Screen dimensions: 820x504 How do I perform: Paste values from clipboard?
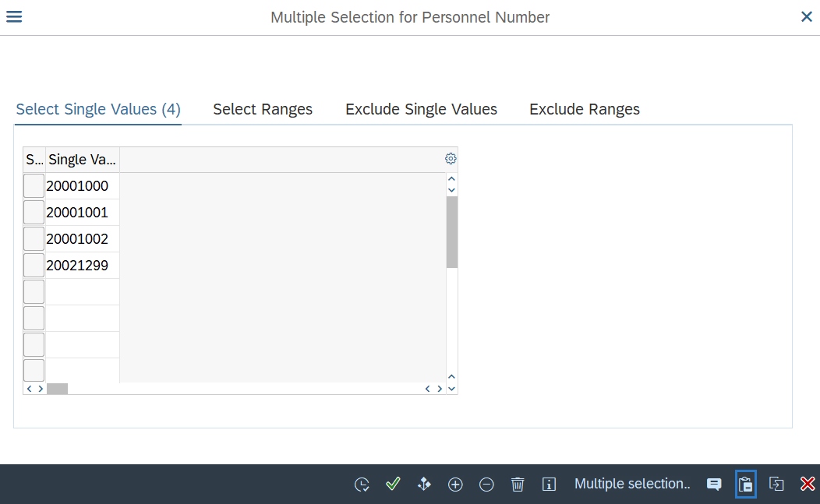pyautogui.click(x=745, y=484)
